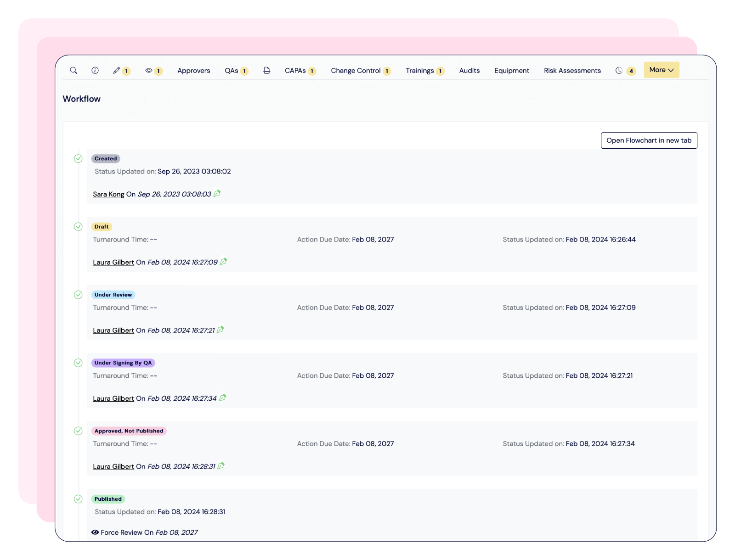Open Laura Gilbert link in Under Signing By QA
This screenshot has width=735, height=560.
[113, 398]
